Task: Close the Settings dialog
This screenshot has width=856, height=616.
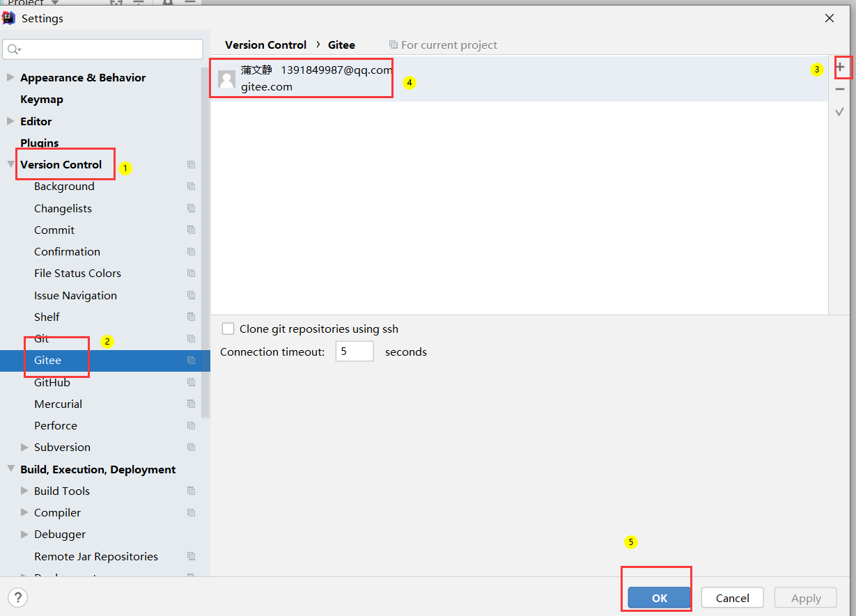Action: (x=830, y=19)
